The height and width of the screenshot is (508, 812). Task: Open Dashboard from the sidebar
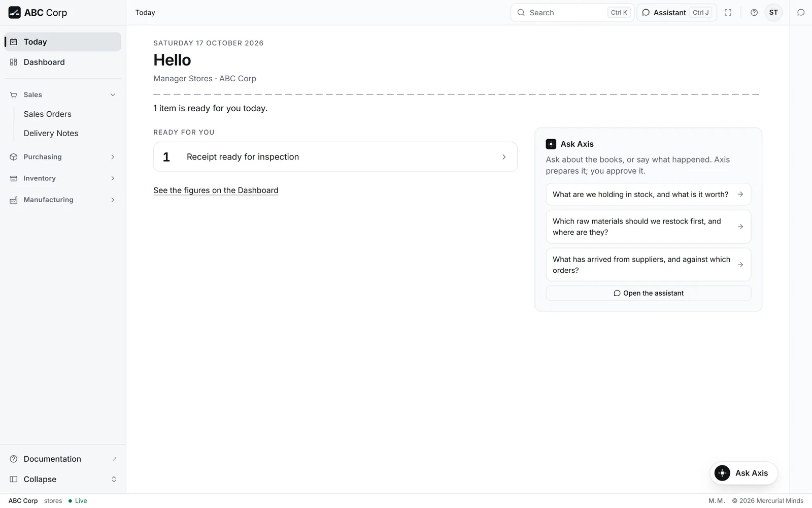(x=63, y=62)
